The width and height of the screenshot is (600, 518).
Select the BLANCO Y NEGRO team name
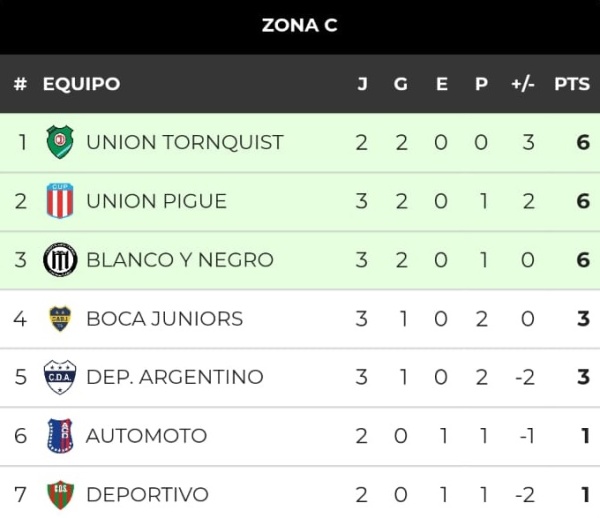tap(180, 260)
